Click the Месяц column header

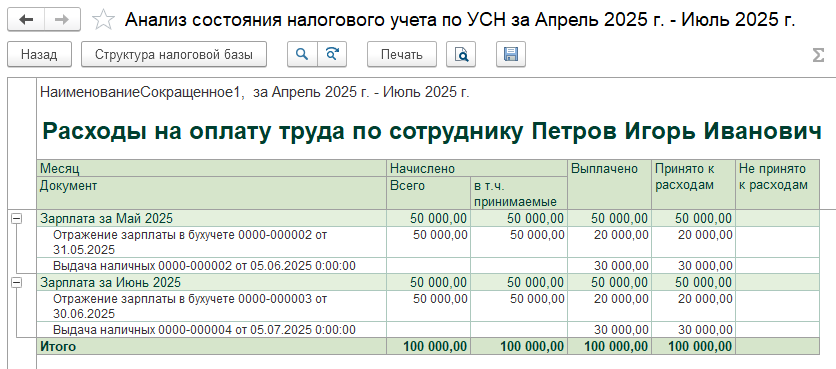pyautogui.click(x=212, y=169)
